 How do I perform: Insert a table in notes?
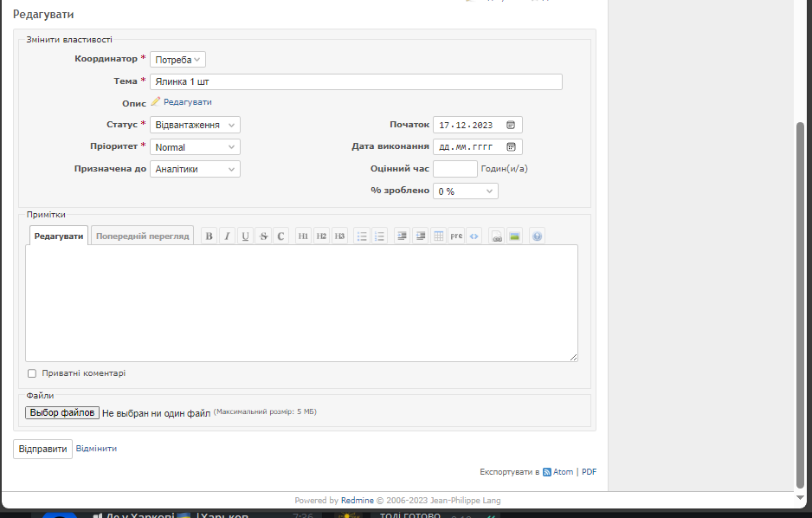click(438, 236)
